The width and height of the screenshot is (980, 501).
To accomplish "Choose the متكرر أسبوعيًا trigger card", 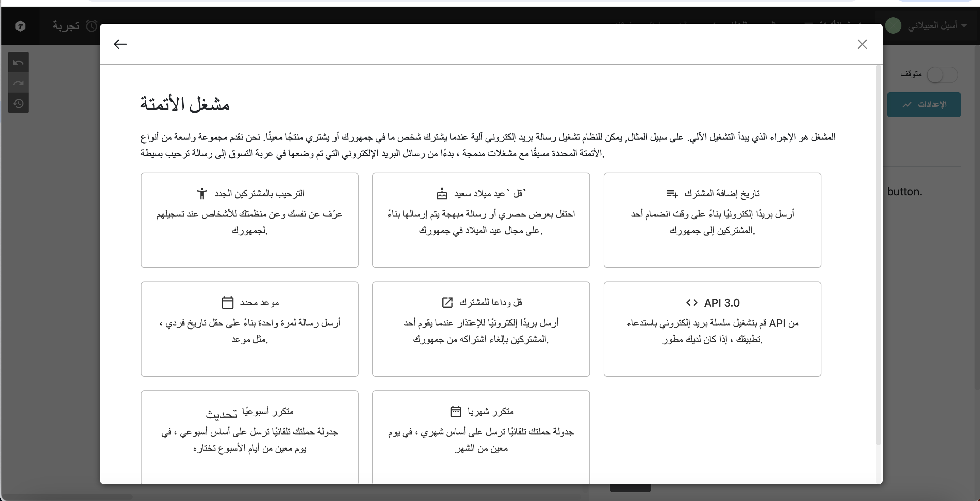I will (x=249, y=437).
